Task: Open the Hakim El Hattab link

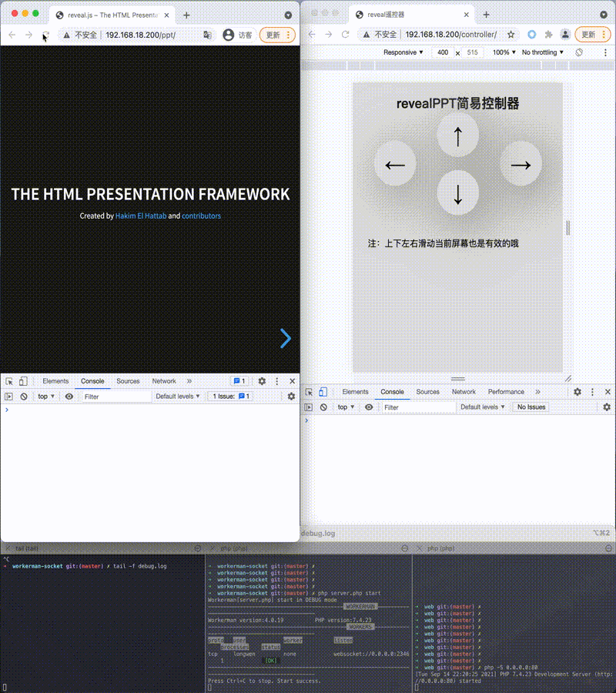Action: click(x=141, y=216)
